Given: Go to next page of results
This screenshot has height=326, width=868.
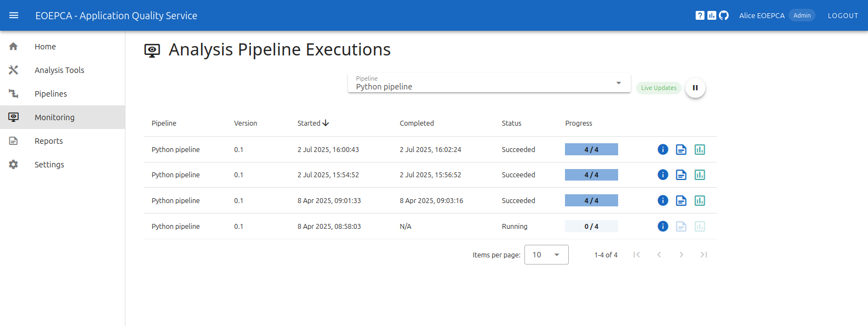Looking at the screenshot, I should [681, 255].
